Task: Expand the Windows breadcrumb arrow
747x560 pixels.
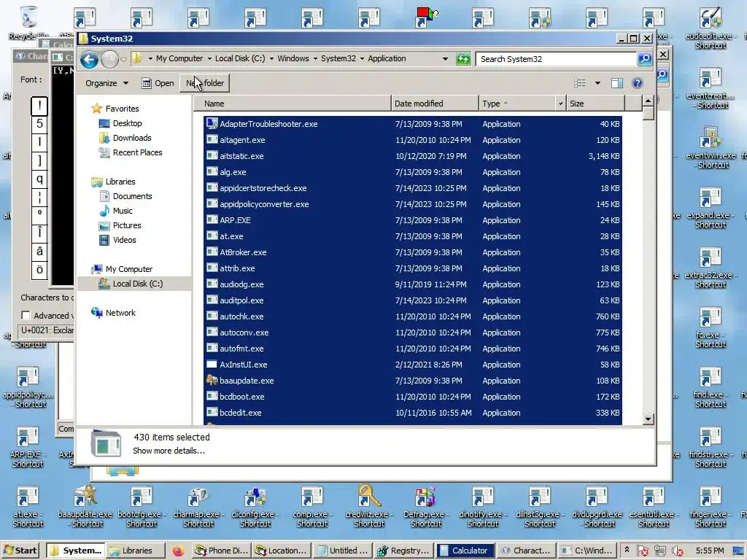Action: click(315, 58)
